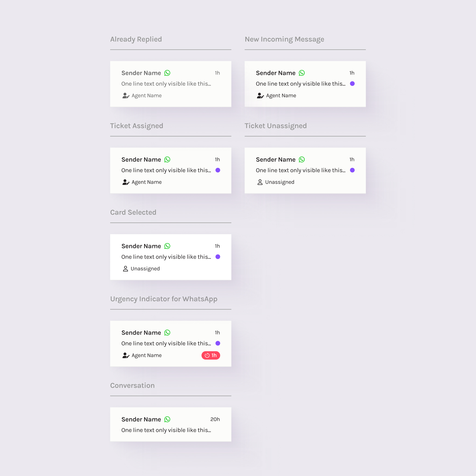The image size is (476, 476).
Task: Click the red 1h urgency badge
Action: coord(211,355)
